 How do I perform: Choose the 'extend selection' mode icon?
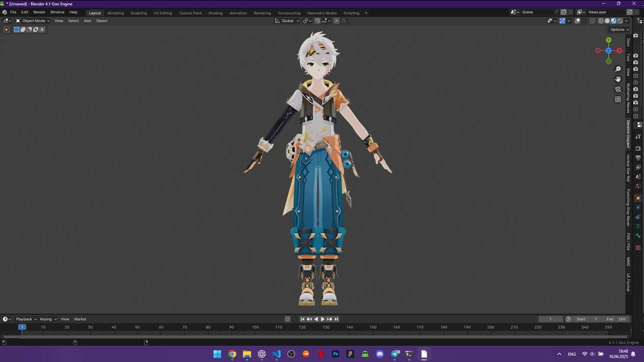coord(23,30)
